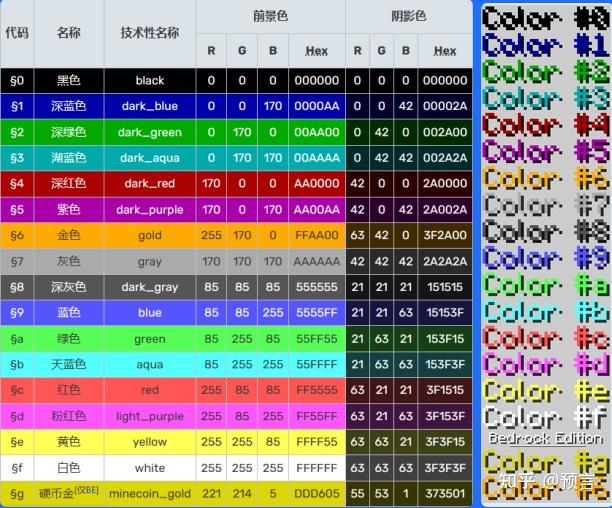Click the §6 code cell
This screenshot has height=508, width=612.
coord(17,235)
